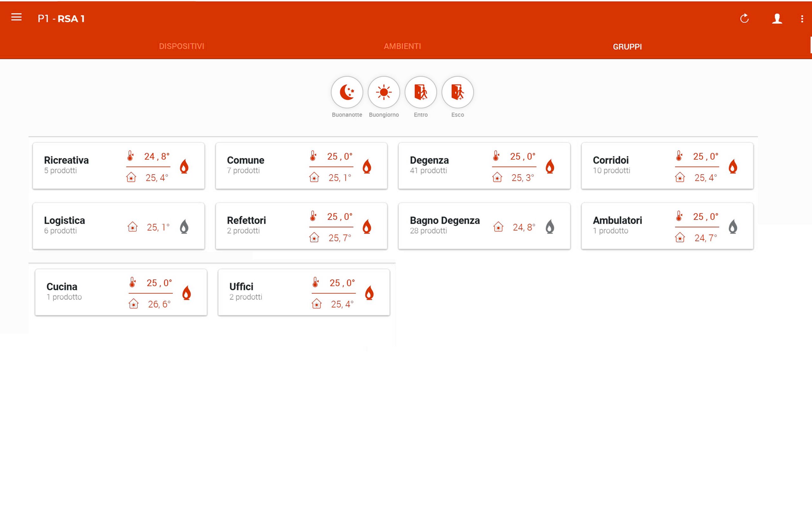Click the refresh icon
Image resolution: width=812 pixels, height=531 pixels.
coord(744,18)
